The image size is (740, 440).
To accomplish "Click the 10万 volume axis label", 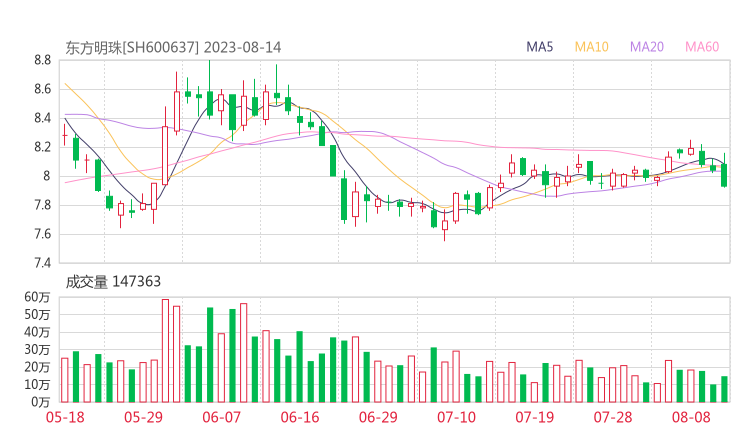I will 37,385.
